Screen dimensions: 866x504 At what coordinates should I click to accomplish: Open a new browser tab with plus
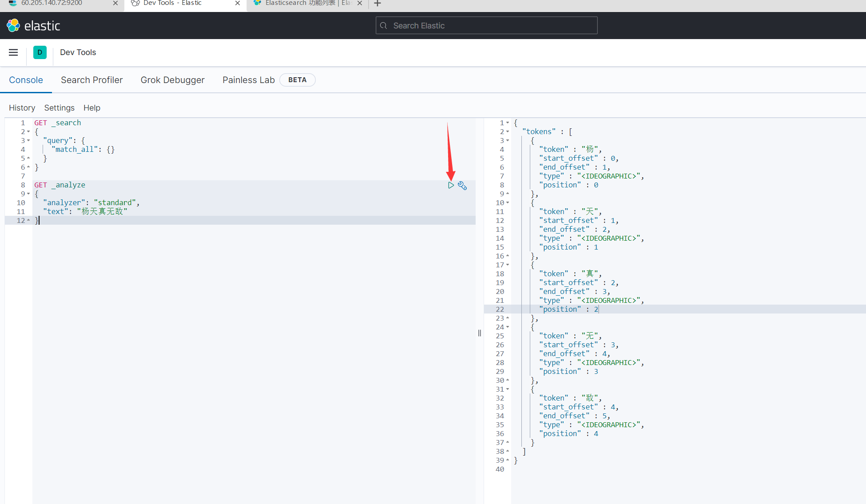pos(377,4)
